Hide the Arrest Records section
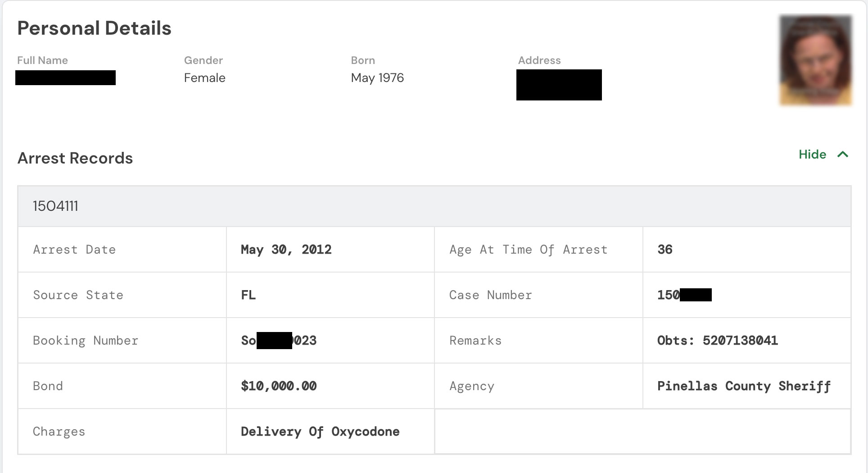 (812, 155)
